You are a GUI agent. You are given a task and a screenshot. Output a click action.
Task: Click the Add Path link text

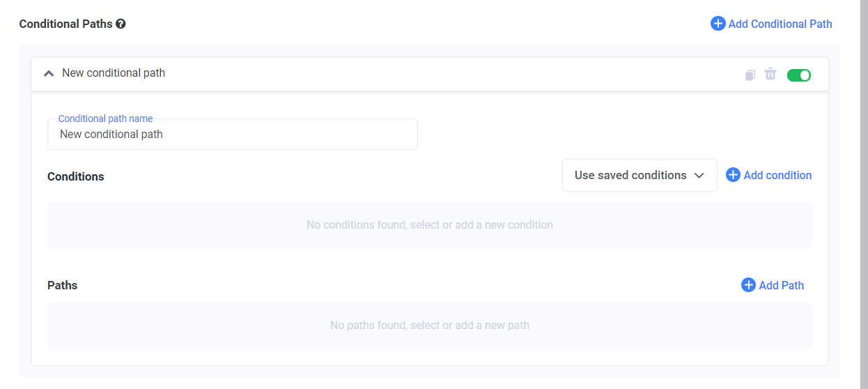[782, 285]
